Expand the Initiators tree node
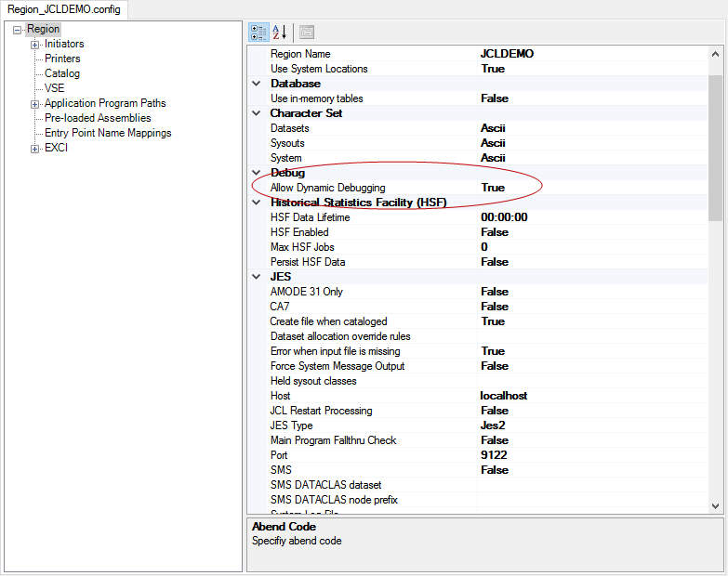Viewport: 728px width, 576px height. [35, 45]
